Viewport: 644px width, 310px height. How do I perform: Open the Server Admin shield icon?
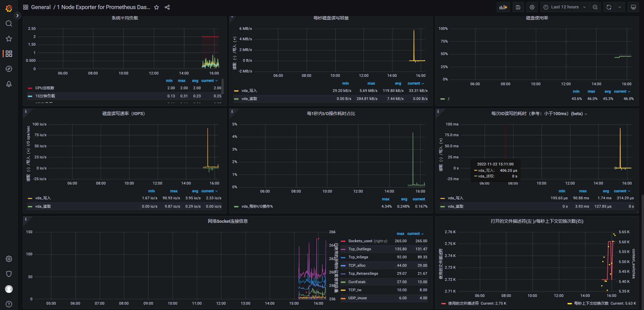pyautogui.click(x=9, y=274)
